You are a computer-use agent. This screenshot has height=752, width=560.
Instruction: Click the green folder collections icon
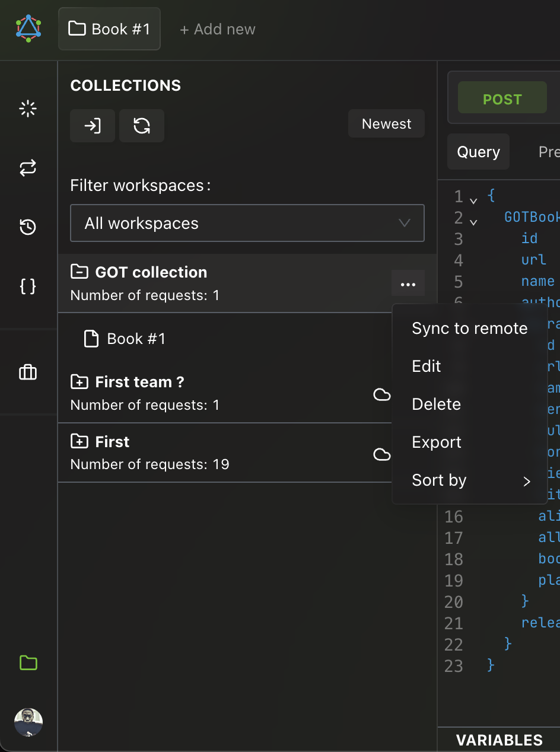pyautogui.click(x=28, y=662)
